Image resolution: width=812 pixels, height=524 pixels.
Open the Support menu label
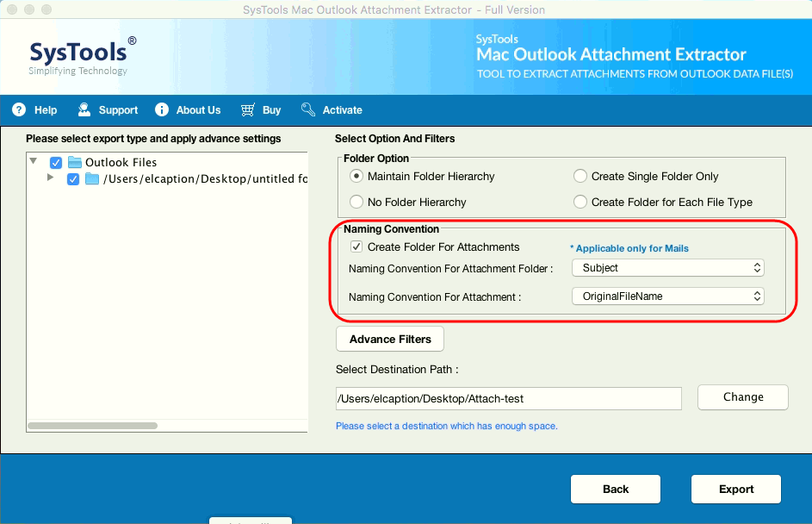118,109
